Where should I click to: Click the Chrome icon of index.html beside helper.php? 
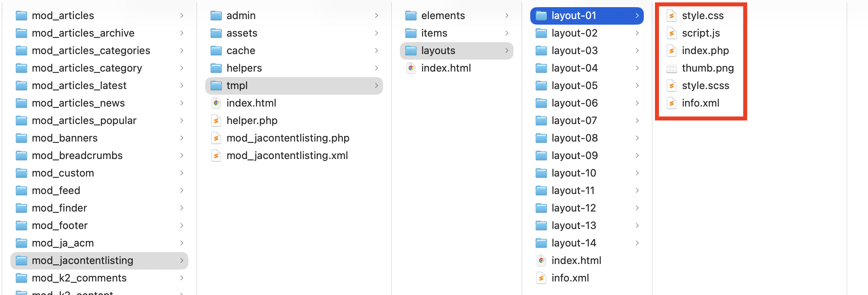pos(216,103)
